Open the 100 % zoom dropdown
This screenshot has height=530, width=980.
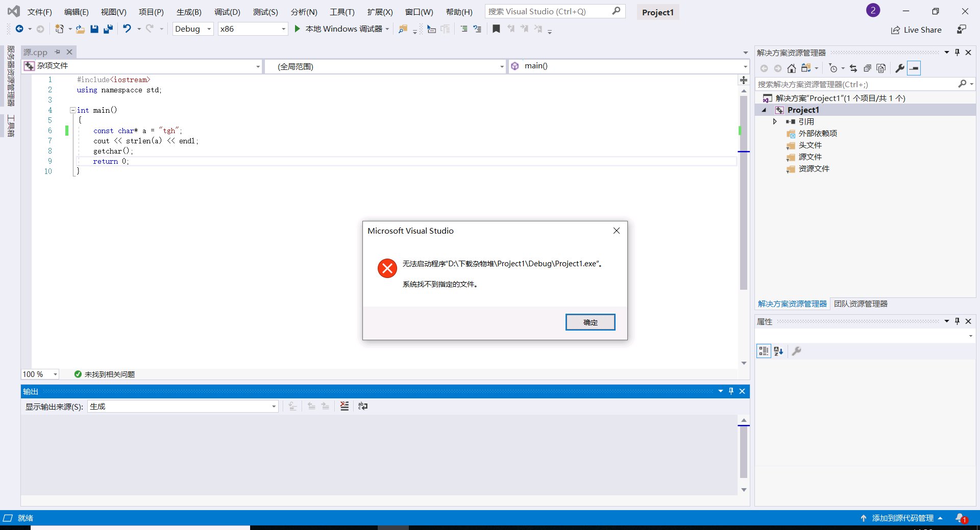click(40, 374)
